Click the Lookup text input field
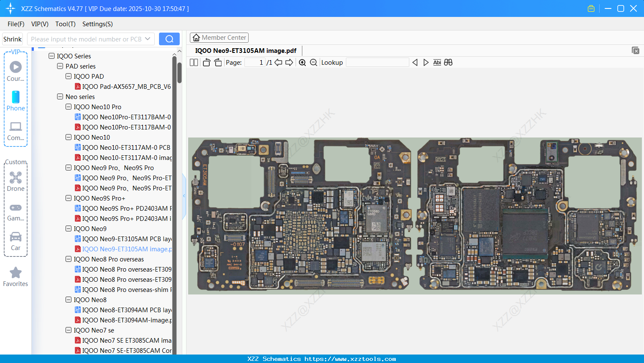 click(377, 63)
